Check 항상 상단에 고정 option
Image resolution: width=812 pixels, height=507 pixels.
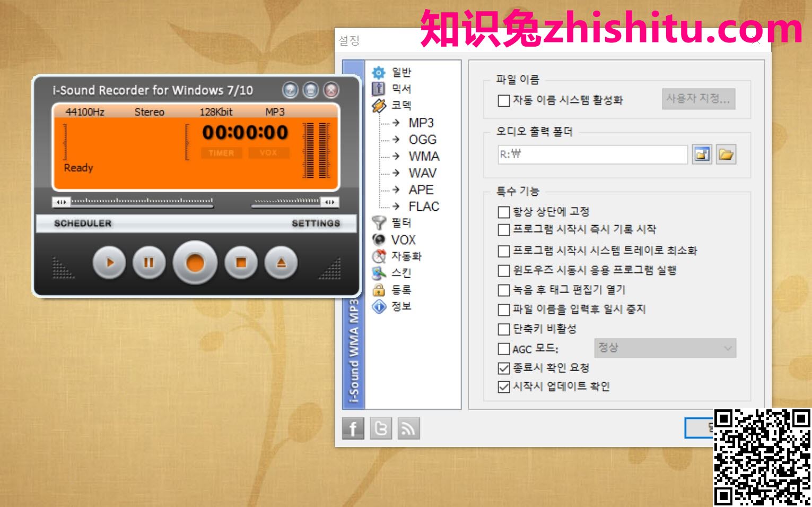click(x=504, y=212)
